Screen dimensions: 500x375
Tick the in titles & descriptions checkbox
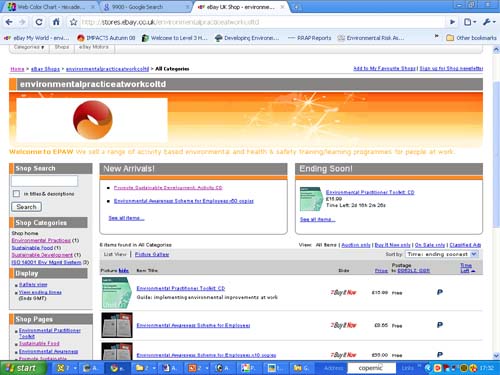(16, 194)
